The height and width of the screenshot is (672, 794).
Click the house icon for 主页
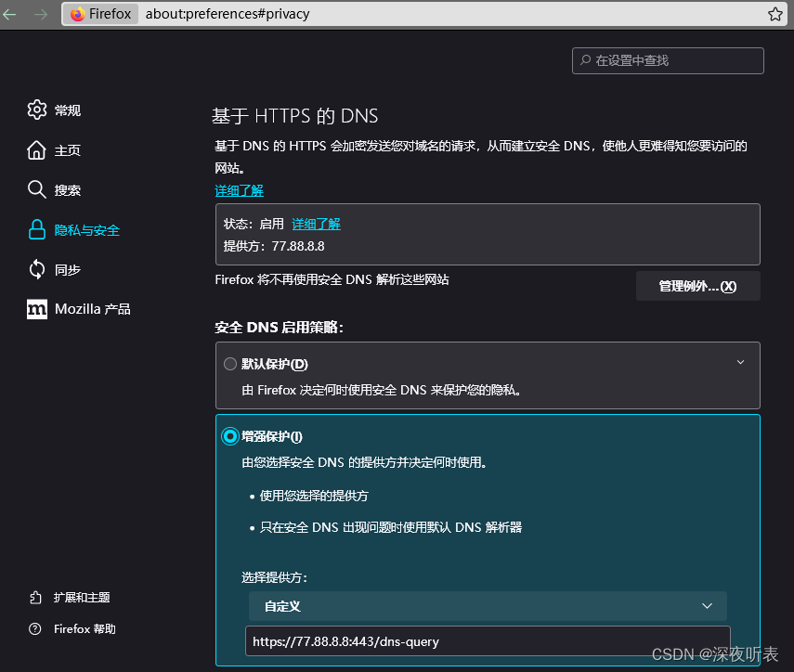37,149
